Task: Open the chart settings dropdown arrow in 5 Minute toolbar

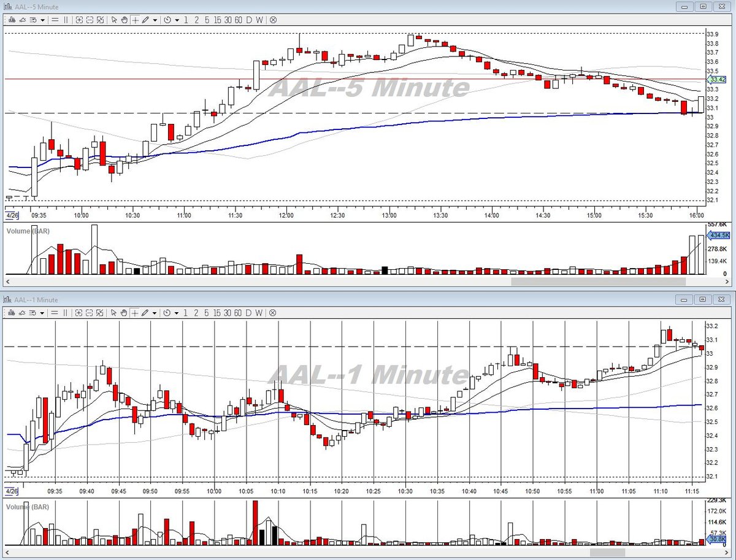Action: click(x=42, y=20)
